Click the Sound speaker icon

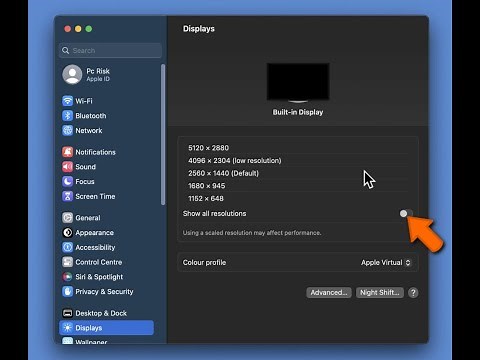(x=67, y=167)
